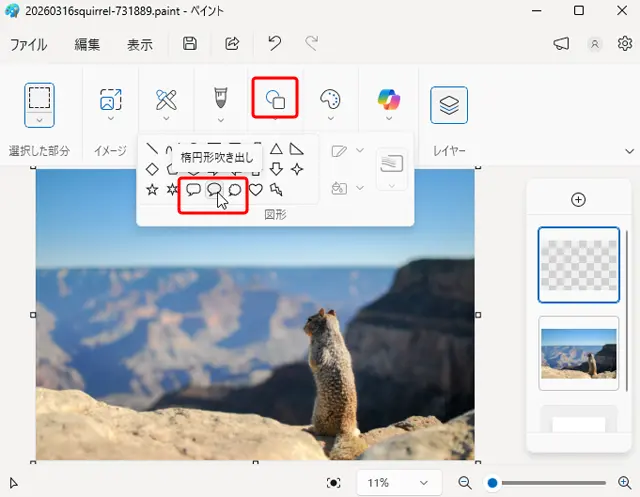
Task: Click the Undo arrow button
Action: pyautogui.click(x=274, y=44)
